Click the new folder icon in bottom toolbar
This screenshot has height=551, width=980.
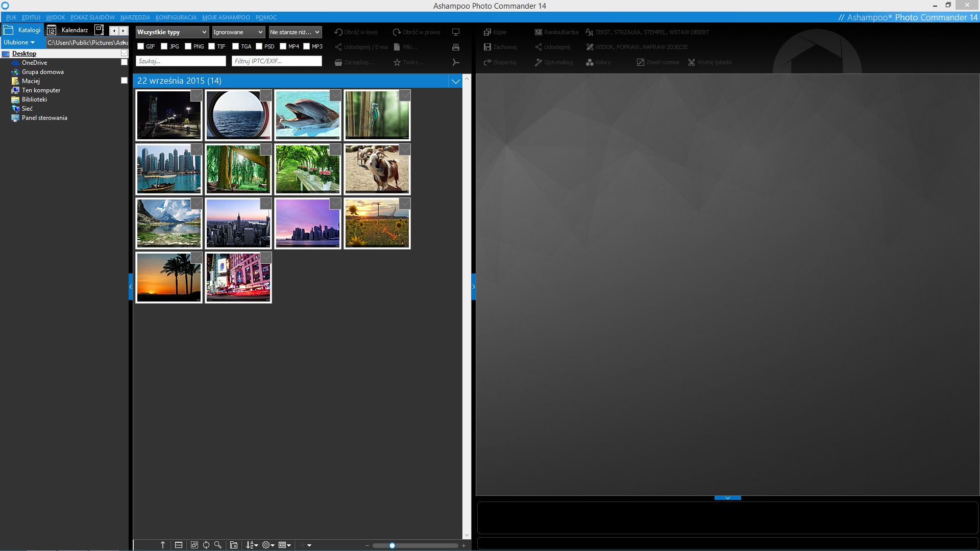234,545
